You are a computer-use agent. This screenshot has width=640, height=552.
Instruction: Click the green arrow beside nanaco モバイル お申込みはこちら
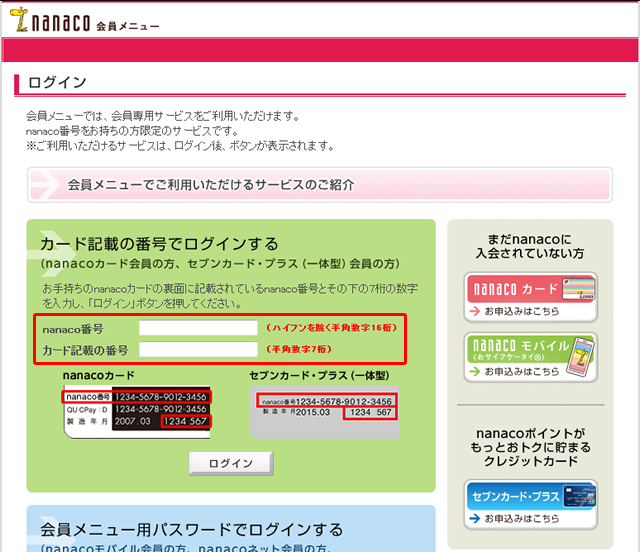(475, 372)
